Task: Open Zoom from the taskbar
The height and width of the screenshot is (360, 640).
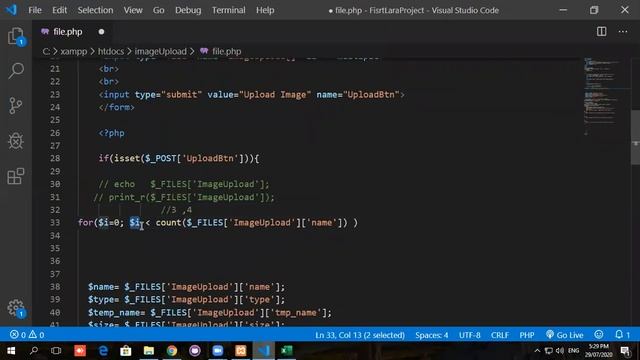Action: (x=218, y=351)
